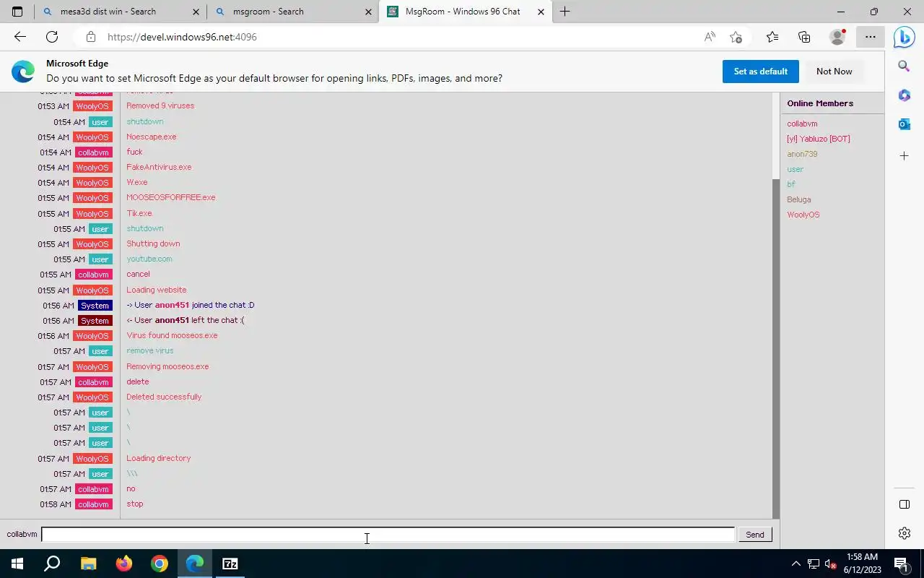This screenshot has height=578, width=924.
Task: Add this page to favorites
Action: (x=736, y=37)
